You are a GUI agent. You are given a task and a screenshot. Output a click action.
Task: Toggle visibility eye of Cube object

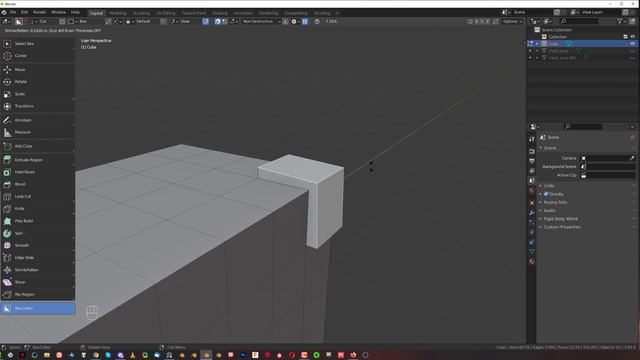point(632,44)
